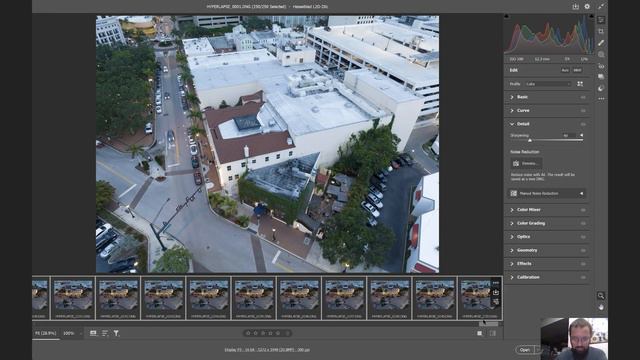Expand the Curve panel
The width and height of the screenshot is (640, 360).
(x=512, y=111)
